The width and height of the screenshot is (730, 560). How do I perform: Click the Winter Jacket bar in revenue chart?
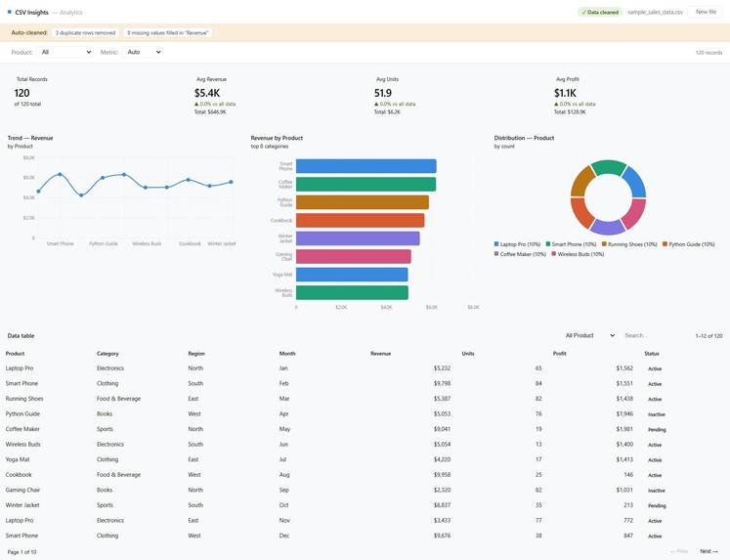point(358,238)
